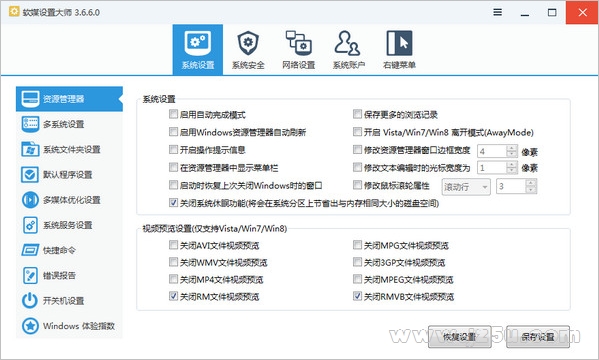Screen dimensions: 599x360
Task: Decrease cursor width stepper down arrow
Action: click(512, 171)
